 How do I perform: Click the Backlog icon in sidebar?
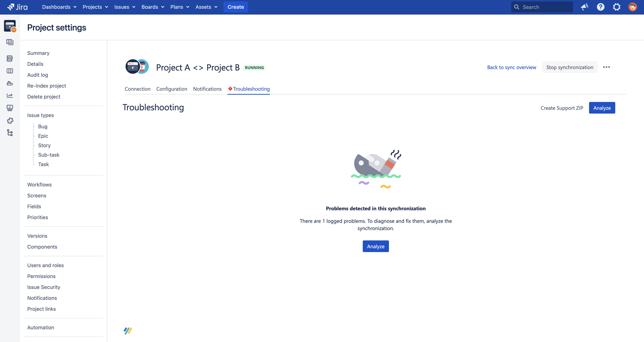[10, 58]
